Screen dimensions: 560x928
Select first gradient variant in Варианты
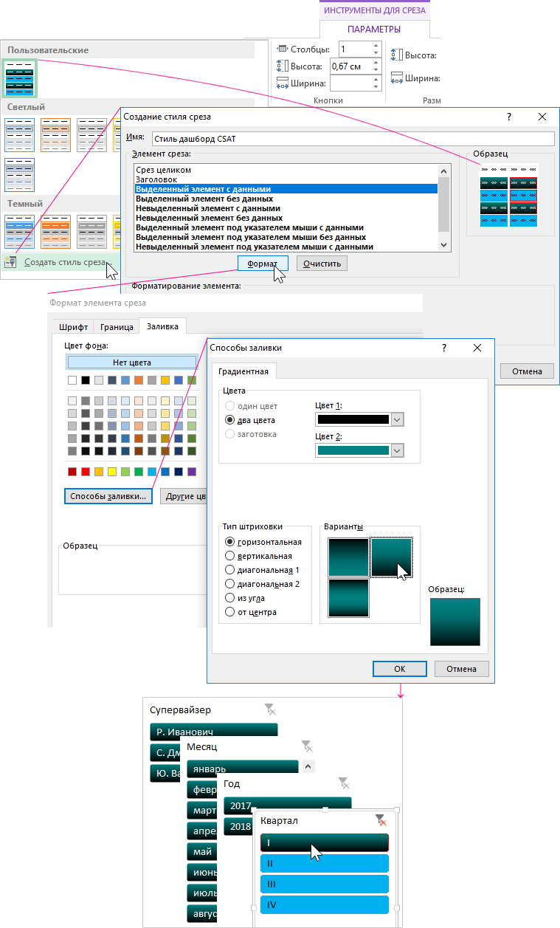click(348, 557)
